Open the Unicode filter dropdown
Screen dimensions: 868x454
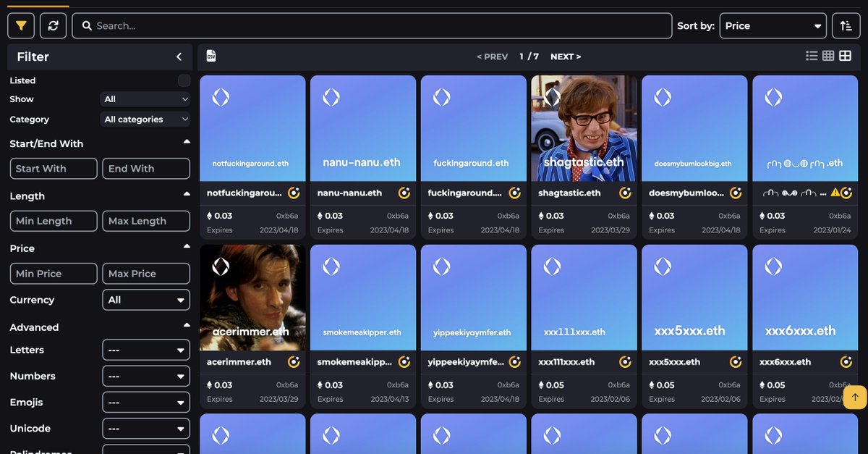pyautogui.click(x=146, y=429)
